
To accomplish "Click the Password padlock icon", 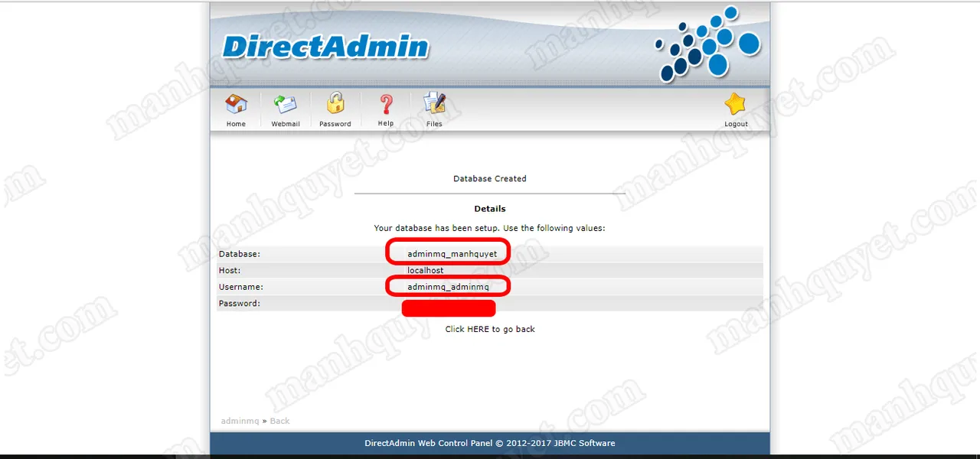I will (x=335, y=103).
